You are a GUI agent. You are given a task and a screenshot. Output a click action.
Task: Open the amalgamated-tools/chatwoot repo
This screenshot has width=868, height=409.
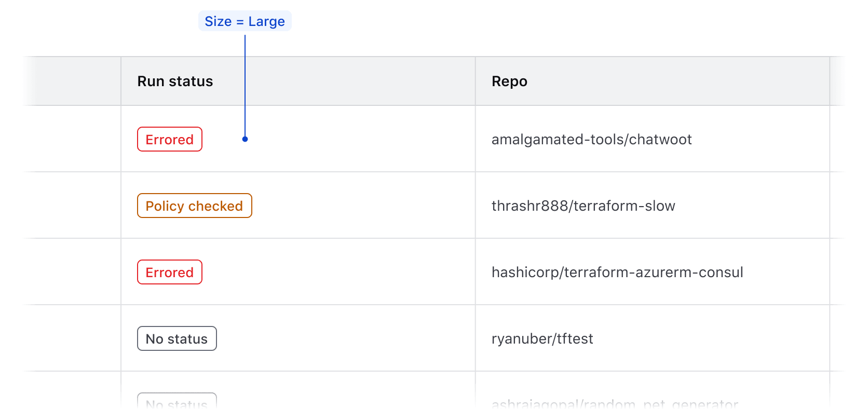pyautogui.click(x=591, y=140)
